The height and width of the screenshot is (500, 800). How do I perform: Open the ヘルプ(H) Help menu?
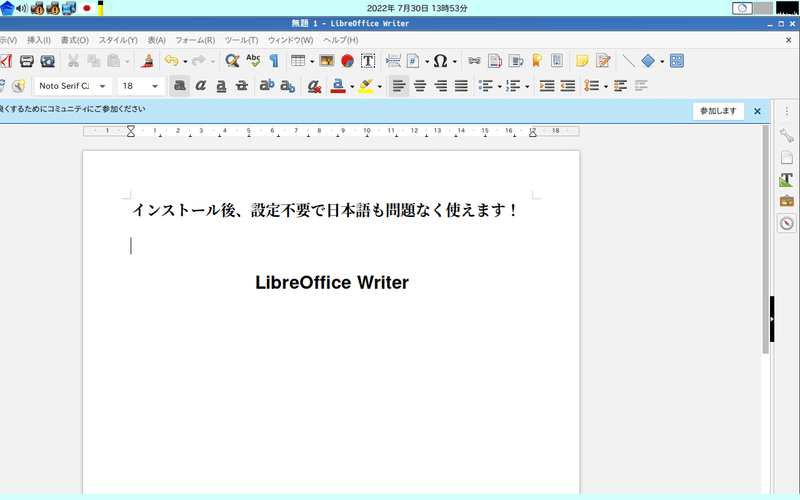coord(340,40)
